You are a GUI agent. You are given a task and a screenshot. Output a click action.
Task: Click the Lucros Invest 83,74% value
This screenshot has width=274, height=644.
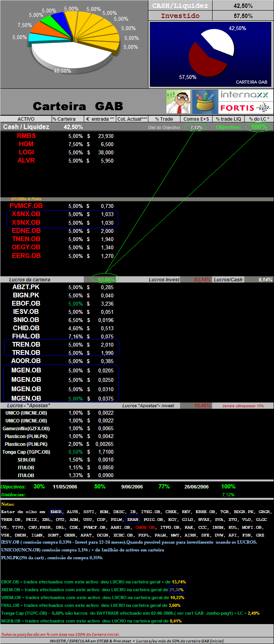tap(202, 279)
